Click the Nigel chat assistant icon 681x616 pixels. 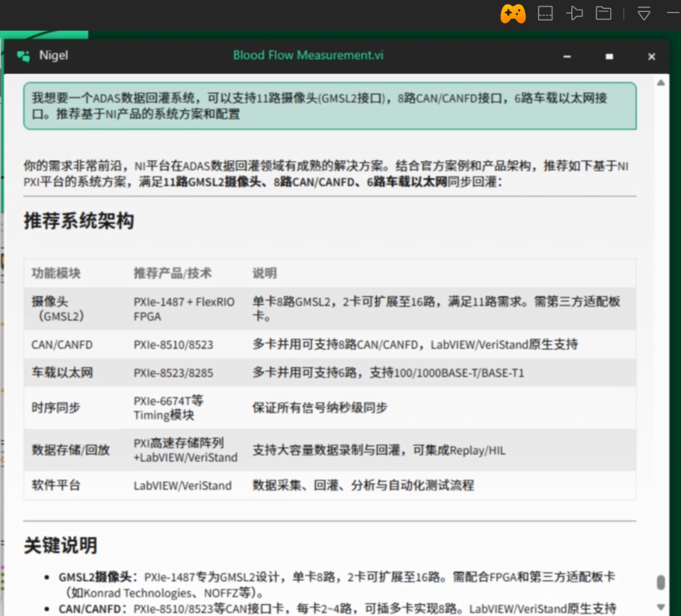[23, 56]
